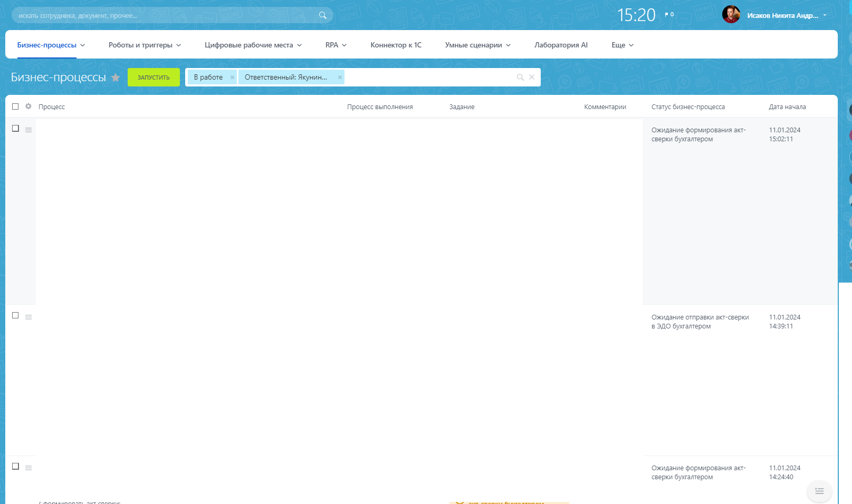Select the row started at 14:24:40
This screenshot has height=504, width=852.
pyautogui.click(x=15, y=466)
